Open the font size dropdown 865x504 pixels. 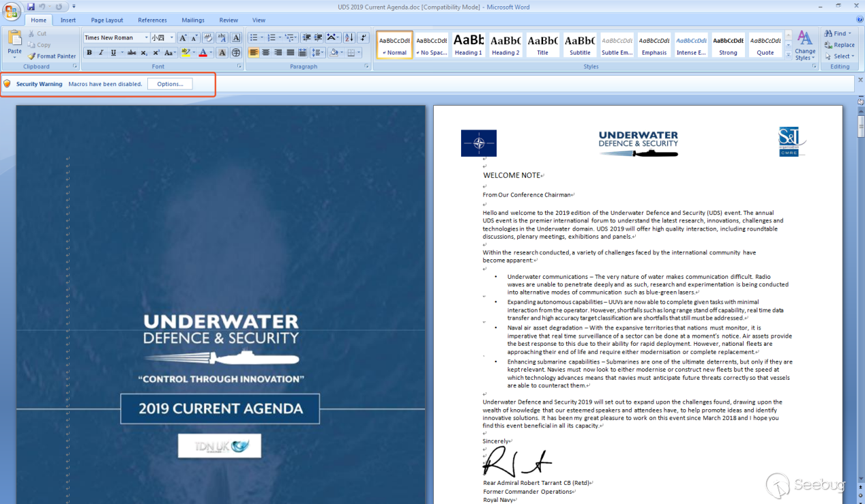pos(172,38)
